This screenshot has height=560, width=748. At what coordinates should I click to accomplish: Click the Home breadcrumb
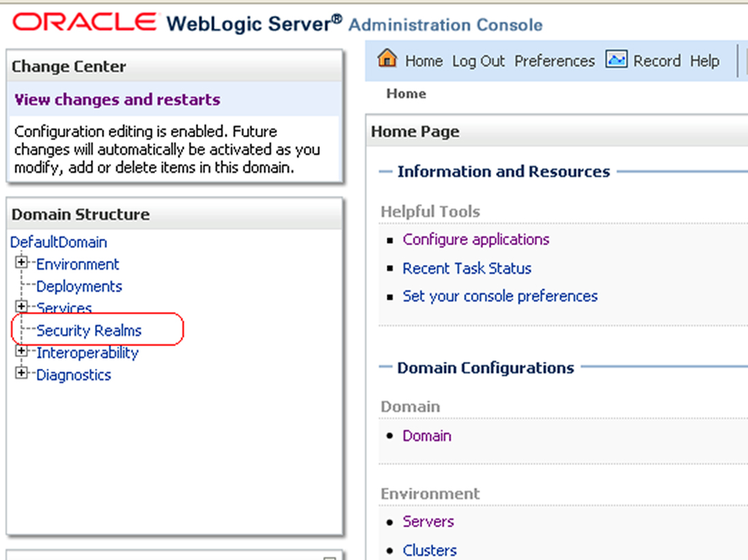point(406,94)
